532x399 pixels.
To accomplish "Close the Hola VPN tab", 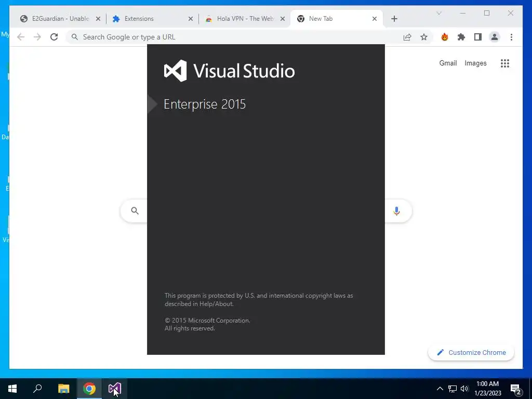I will pyautogui.click(x=283, y=19).
